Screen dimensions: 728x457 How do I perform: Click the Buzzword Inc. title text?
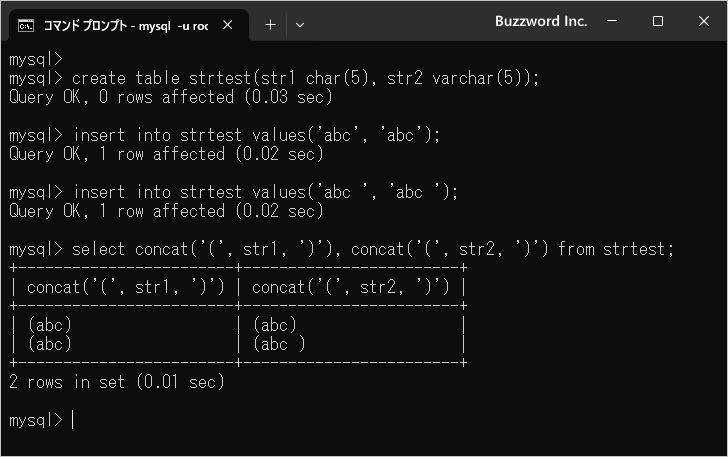541,21
